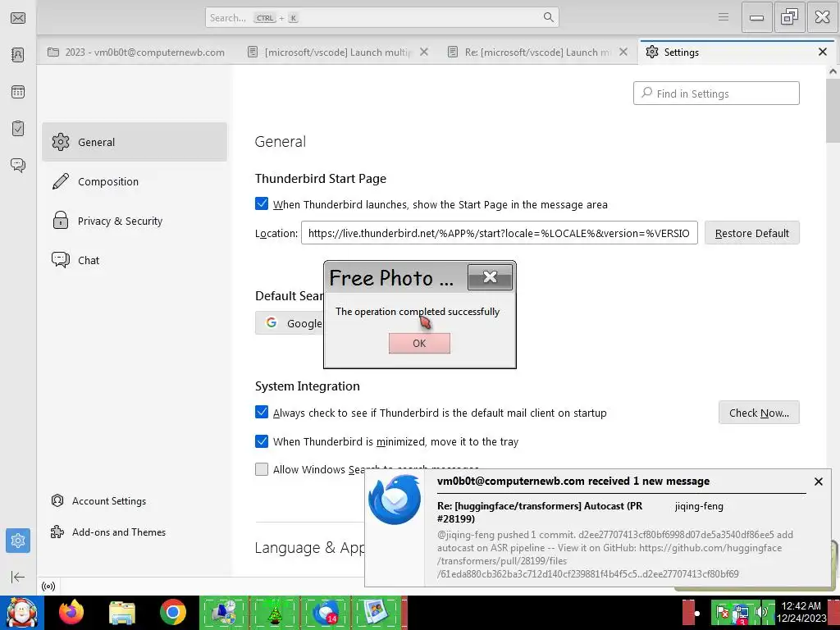Open the Tasks sidebar icon
840x630 pixels.
(x=18, y=128)
